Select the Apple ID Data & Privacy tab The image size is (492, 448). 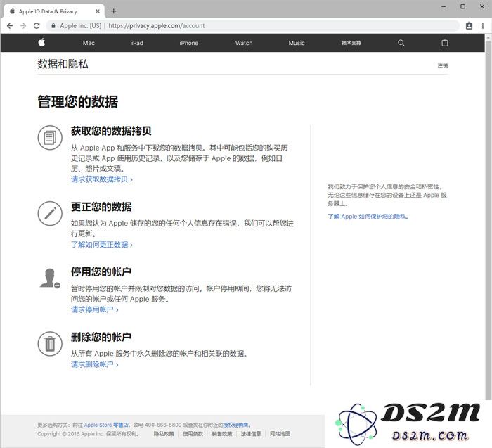point(54,11)
